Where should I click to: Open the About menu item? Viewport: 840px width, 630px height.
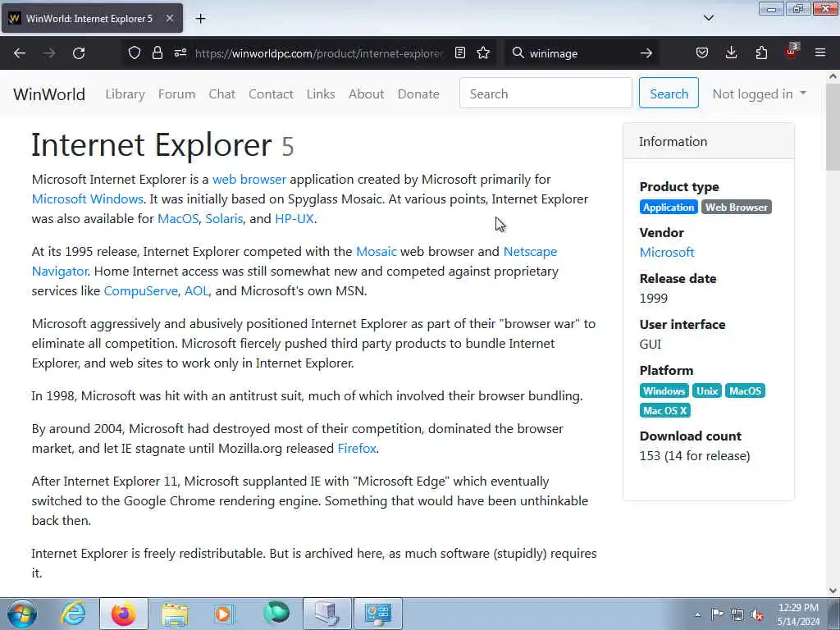tap(366, 94)
